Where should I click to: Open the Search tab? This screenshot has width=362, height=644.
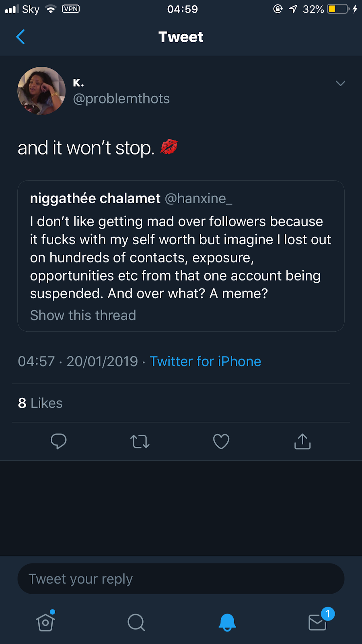coord(136,622)
